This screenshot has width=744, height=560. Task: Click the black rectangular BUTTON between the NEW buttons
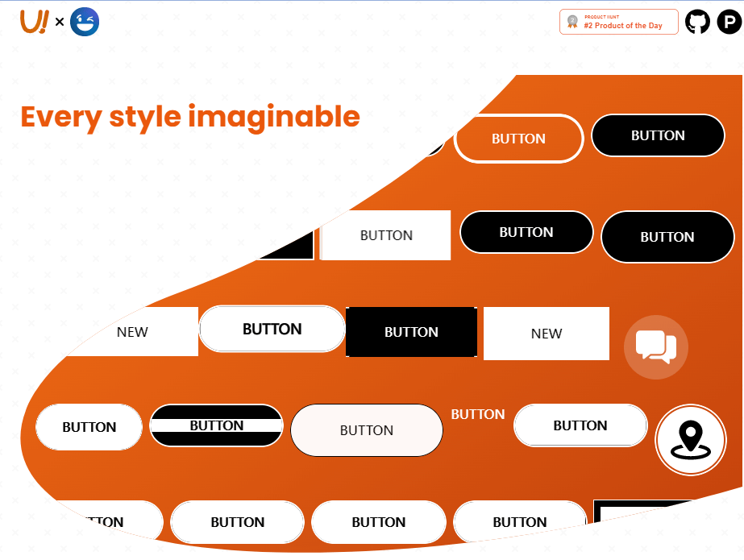point(411,333)
